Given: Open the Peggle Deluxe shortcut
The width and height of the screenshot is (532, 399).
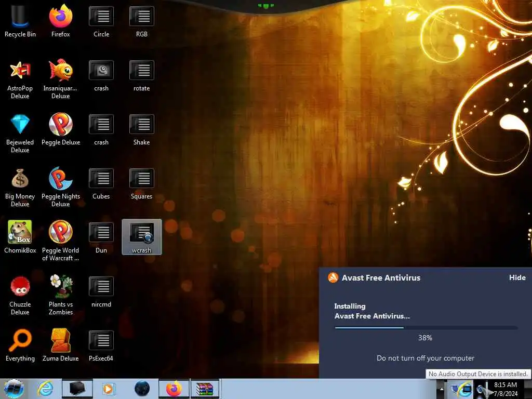Looking at the screenshot, I should pyautogui.click(x=60, y=129).
